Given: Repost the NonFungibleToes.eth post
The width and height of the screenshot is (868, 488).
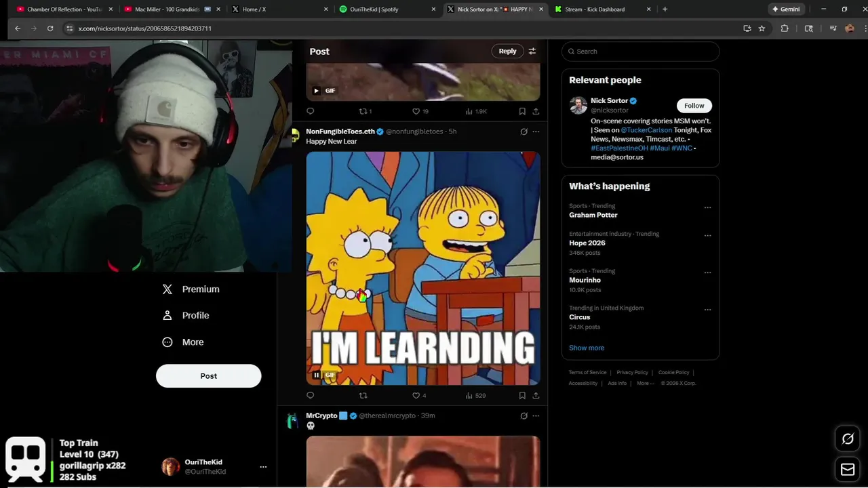Looking at the screenshot, I should click(x=363, y=395).
